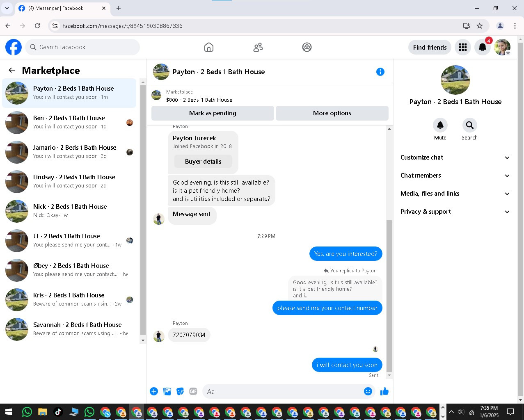The height and width of the screenshot is (420, 524).
Task: Open the tab search dropdown arrow
Action: point(7,8)
